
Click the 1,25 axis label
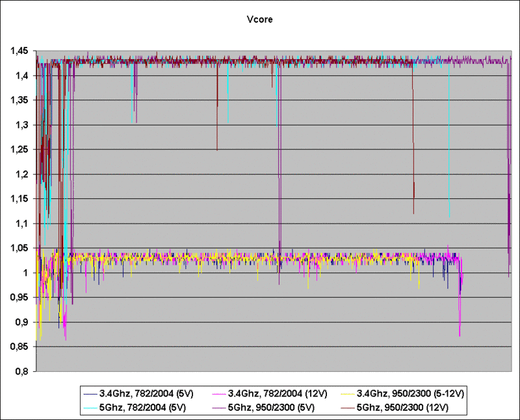[x=19, y=150]
